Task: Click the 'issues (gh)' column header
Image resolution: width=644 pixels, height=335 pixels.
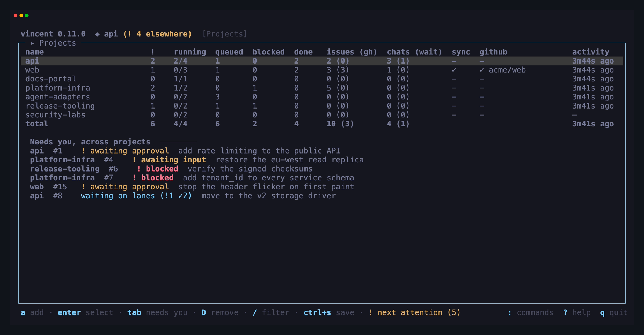Action: pos(352,52)
